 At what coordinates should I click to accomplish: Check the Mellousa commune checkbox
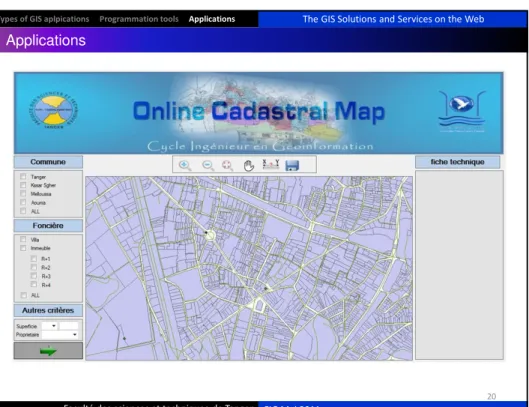tap(23, 194)
